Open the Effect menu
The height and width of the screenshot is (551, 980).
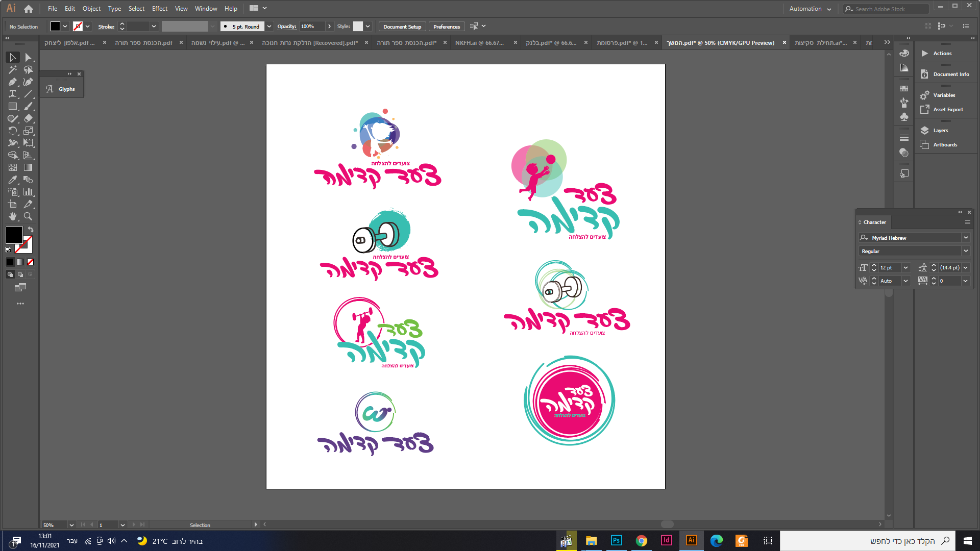[x=159, y=9]
